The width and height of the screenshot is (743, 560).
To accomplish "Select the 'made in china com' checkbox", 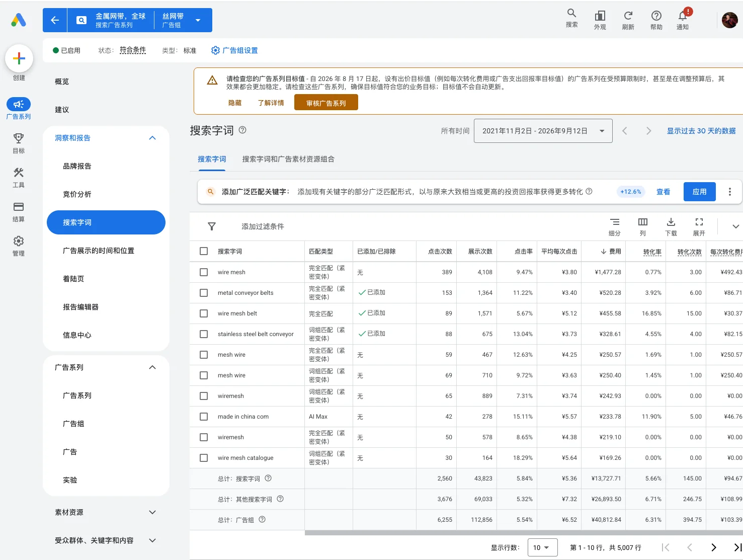I will 204,417.
